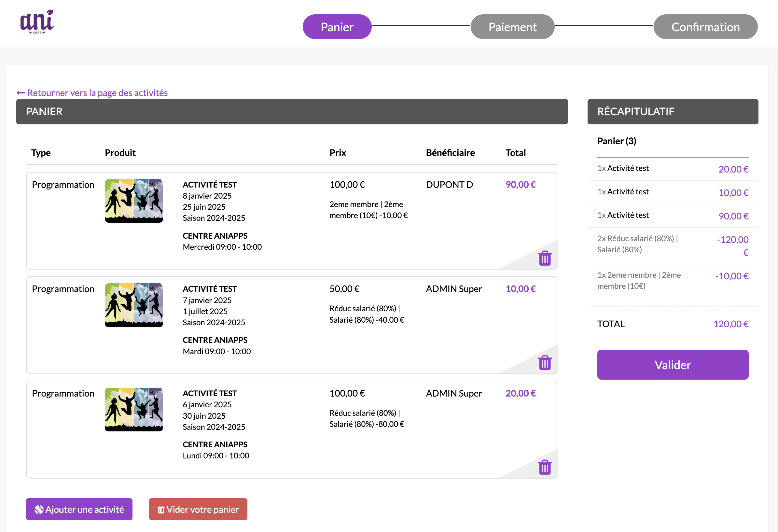
Task: Click the Lundi activity thumbnail image
Action: [x=134, y=410]
